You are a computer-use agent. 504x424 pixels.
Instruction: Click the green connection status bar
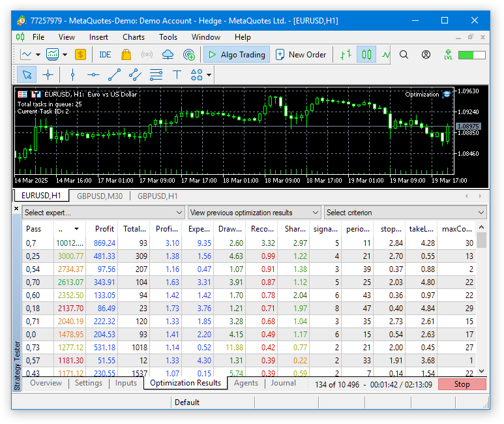[471, 55]
